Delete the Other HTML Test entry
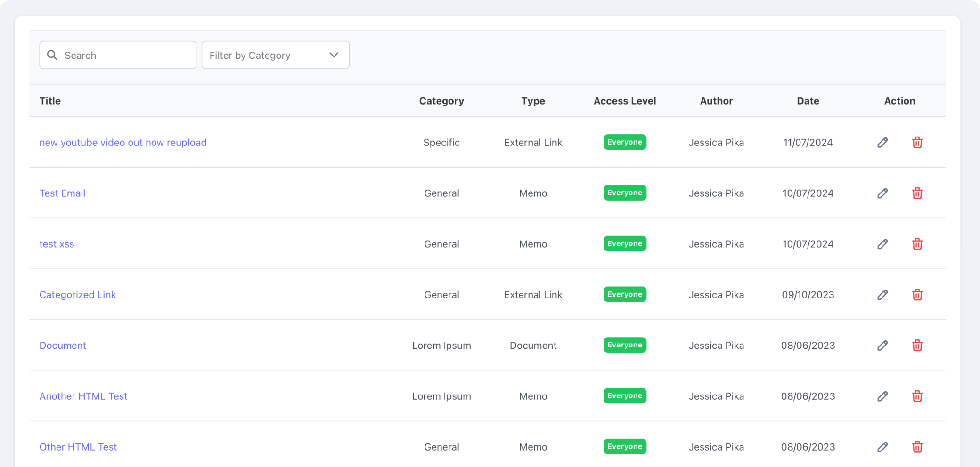The image size is (980, 467). point(917,448)
